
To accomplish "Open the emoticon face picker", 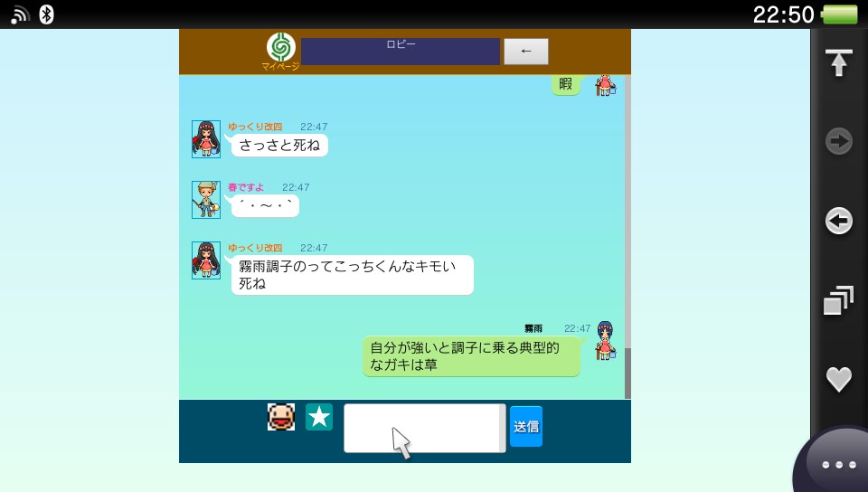I will (281, 417).
